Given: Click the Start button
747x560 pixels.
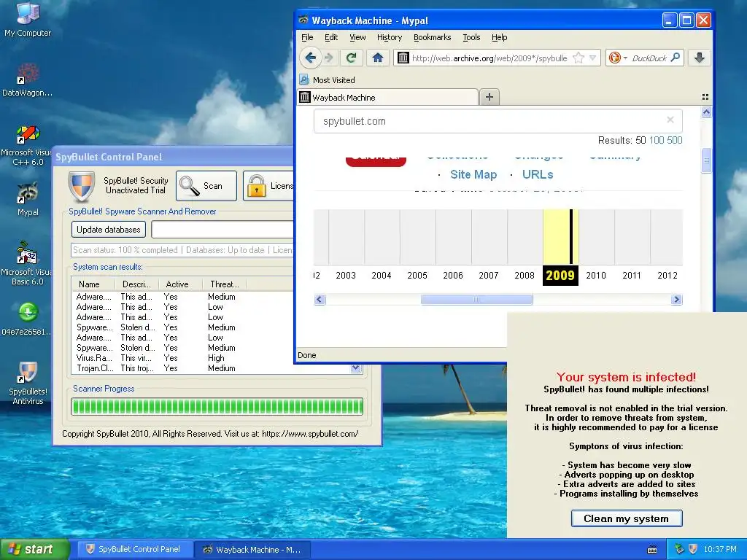Looking at the screenshot, I should (34, 549).
